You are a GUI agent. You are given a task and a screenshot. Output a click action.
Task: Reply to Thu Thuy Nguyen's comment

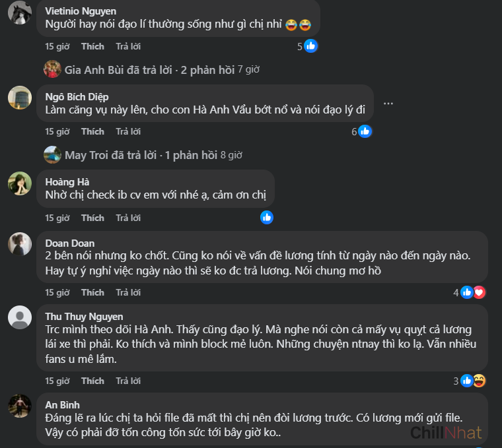point(128,381)
